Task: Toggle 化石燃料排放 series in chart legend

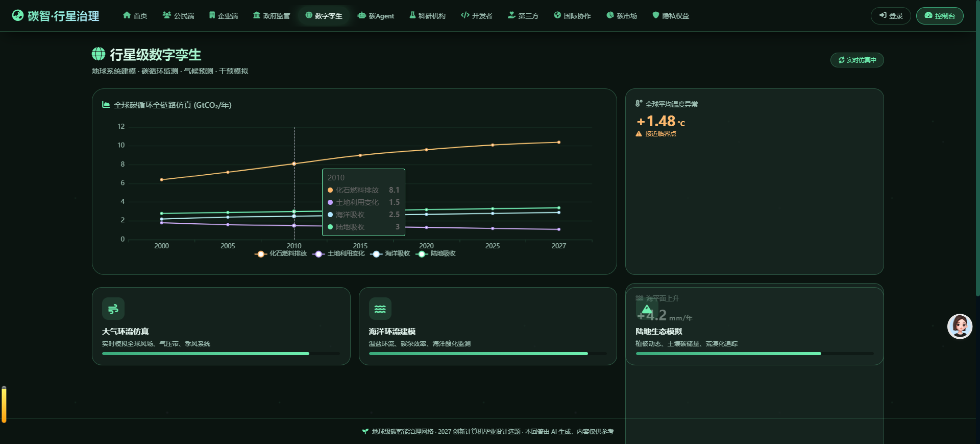Action: 281,254
